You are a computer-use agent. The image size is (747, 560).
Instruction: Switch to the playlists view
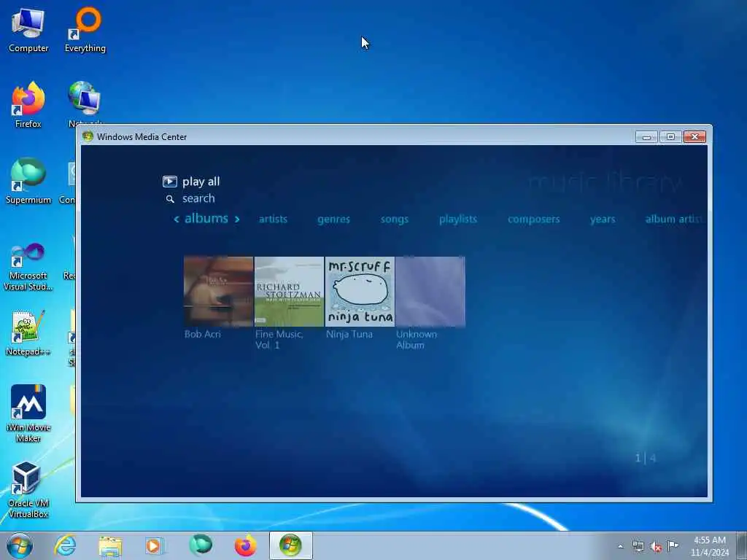[458, 219]
